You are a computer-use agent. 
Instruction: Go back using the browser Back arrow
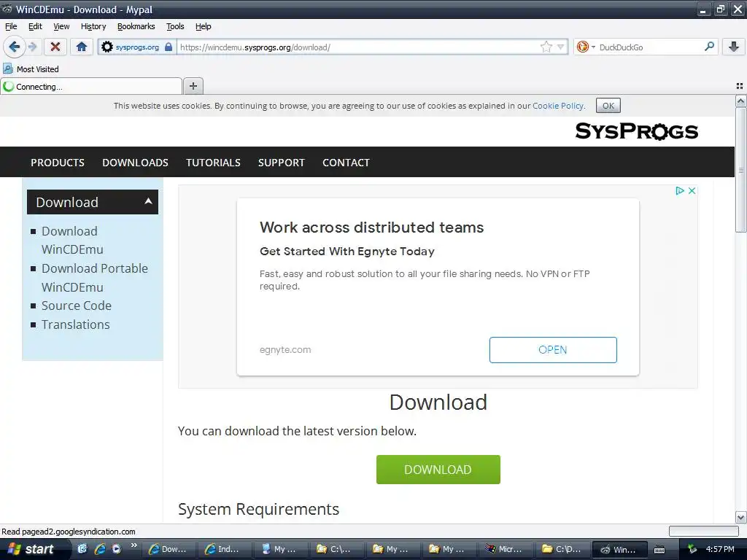[14, 47]
